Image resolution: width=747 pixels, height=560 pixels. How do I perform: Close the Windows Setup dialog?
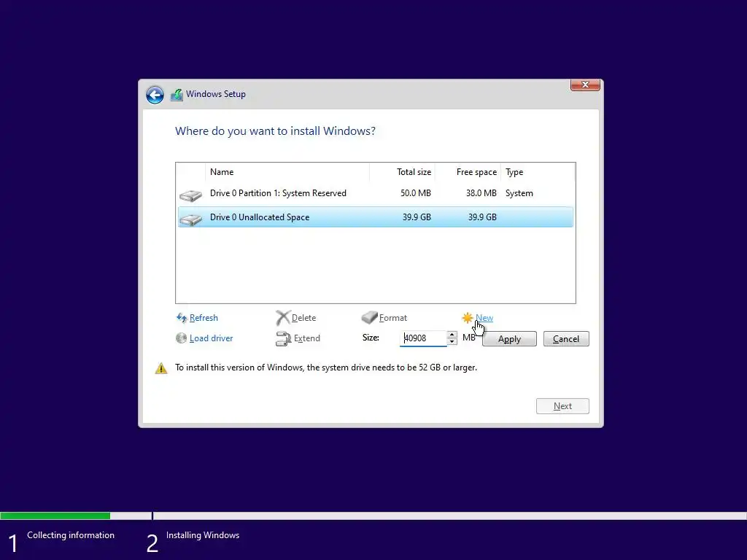[585, 85]
